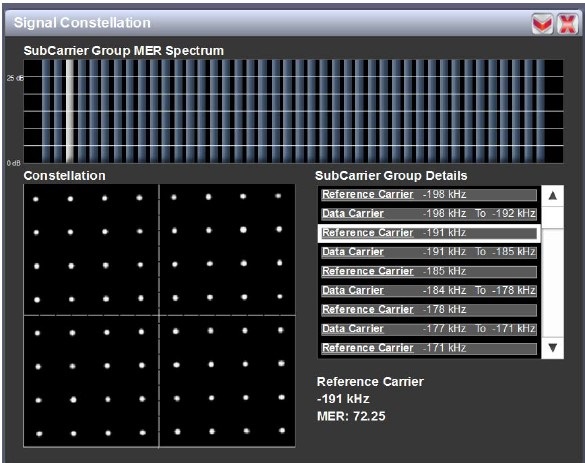Click the first bar in the MER spectrum
This screenshot has height=463, width=585.
[x=46, y=111]
